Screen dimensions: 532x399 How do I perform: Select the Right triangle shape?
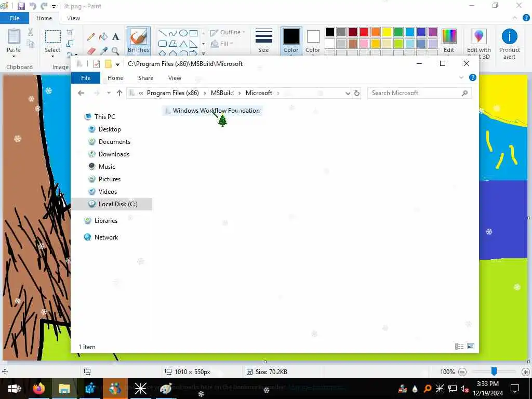click(x=193, y=44)
